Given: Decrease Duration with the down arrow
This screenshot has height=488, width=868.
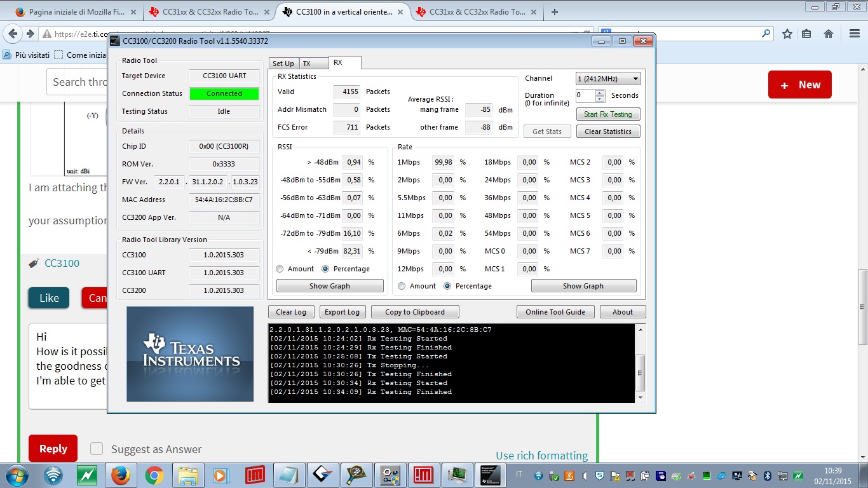Looking at the screenshot, I should [x=600, y=98].
